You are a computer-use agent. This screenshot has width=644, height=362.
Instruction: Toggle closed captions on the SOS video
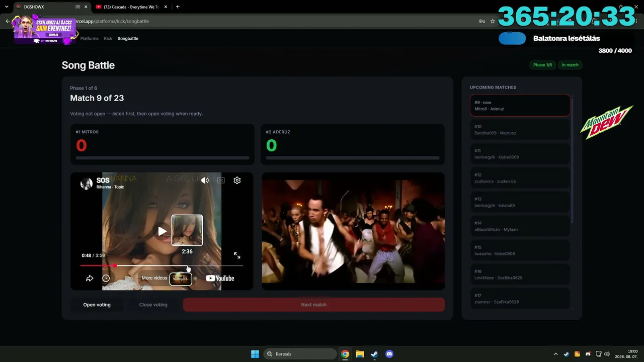[x=221, y=180]
